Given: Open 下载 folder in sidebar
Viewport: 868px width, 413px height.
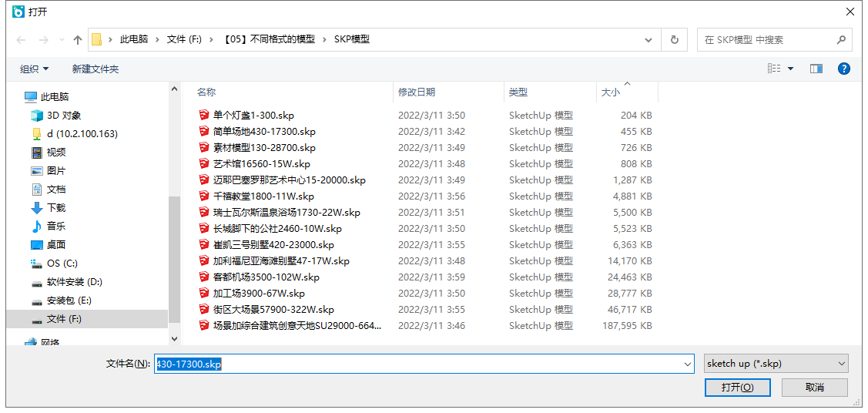Looking at the screenshot, I should pyautogui.click(x=56, y=207).
